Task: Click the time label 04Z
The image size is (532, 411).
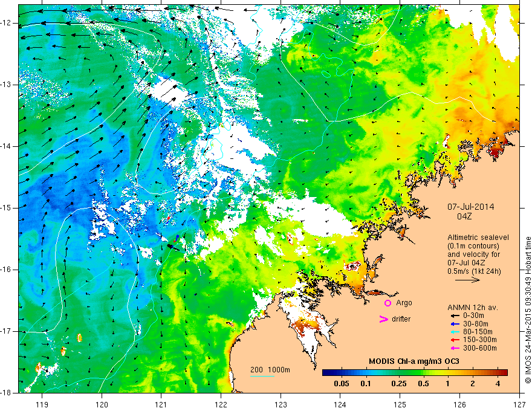Action: point(464,216)
